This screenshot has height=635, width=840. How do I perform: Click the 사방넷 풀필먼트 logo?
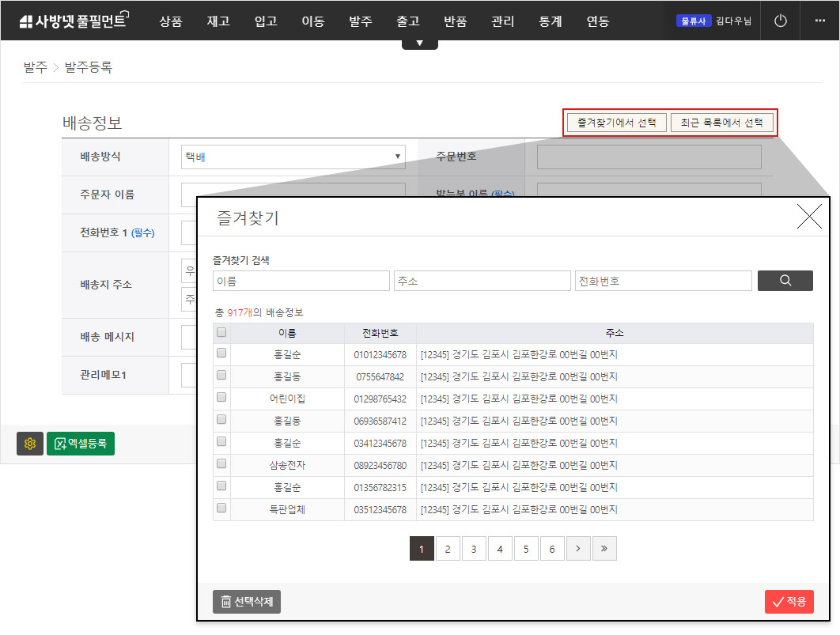pos(73,21)
